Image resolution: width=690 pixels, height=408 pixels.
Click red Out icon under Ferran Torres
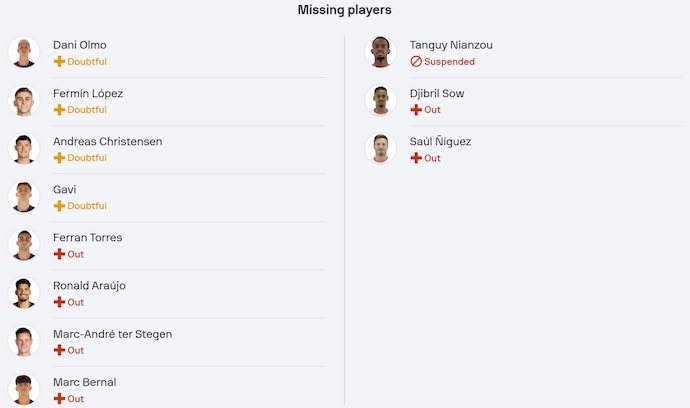(59, 254)
